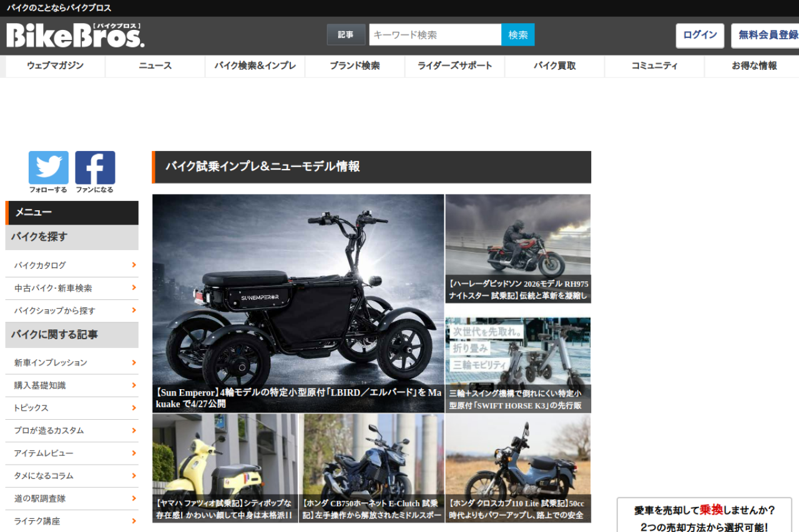Click the Twitter follow icon

tap(48, 168)
